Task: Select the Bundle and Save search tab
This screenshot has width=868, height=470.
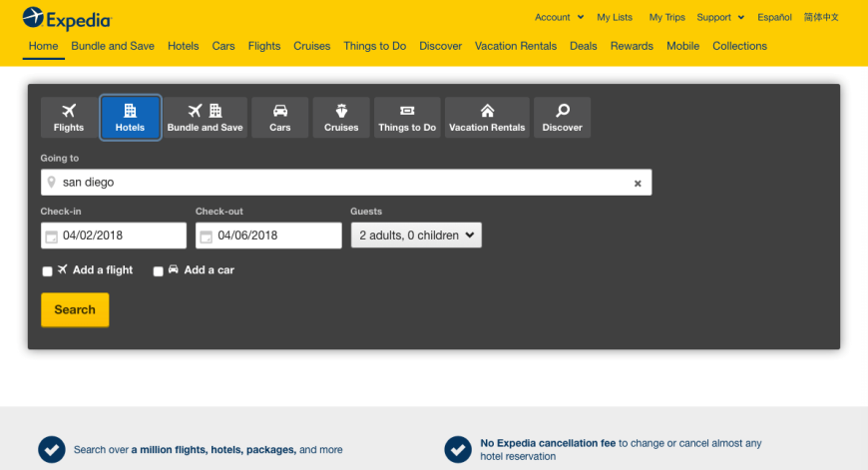Action: pyautogui.click(x=205, y=118)
